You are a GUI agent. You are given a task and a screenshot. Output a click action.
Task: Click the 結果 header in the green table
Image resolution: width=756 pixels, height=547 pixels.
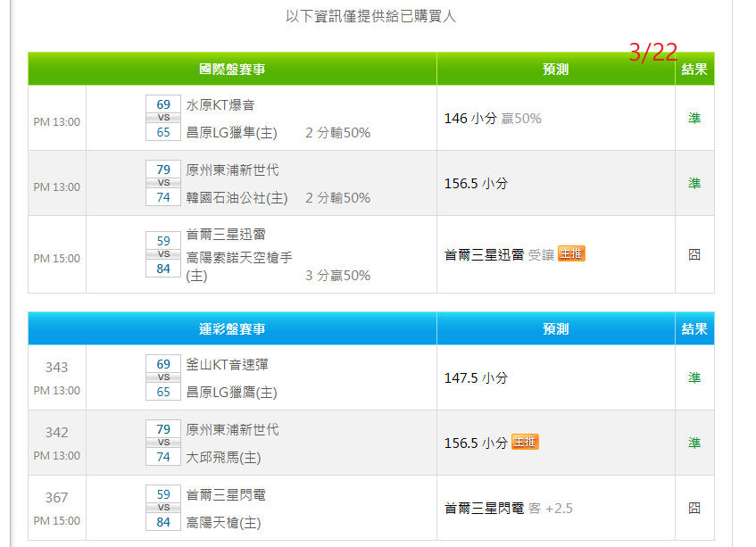pos(694,69)
